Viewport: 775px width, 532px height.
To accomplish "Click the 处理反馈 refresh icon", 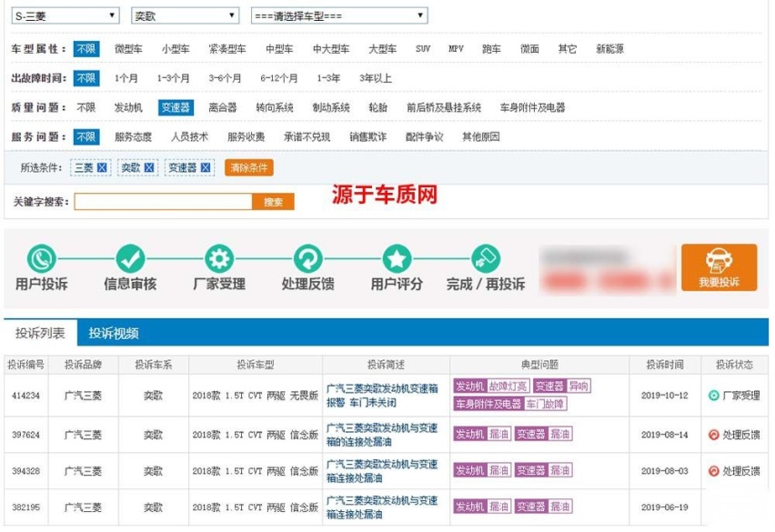I will point(308,258).
